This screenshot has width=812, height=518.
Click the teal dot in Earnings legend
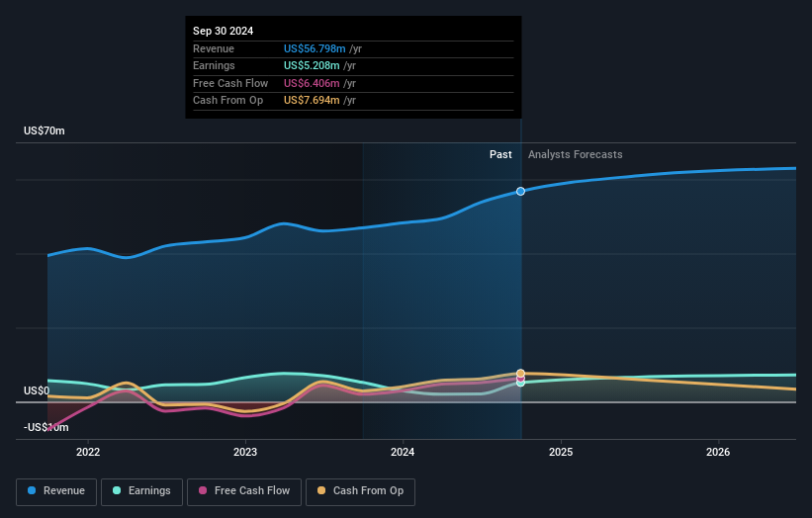(117, 490)
